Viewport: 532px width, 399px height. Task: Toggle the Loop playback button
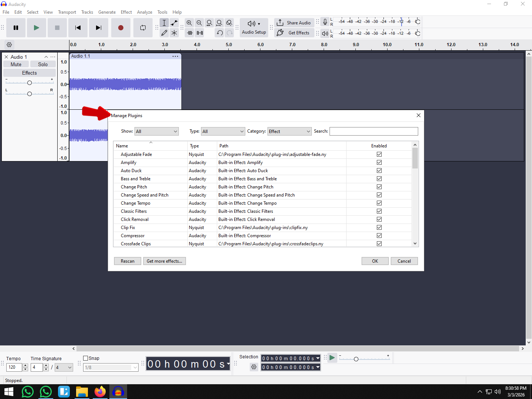(x=143, y=28)
